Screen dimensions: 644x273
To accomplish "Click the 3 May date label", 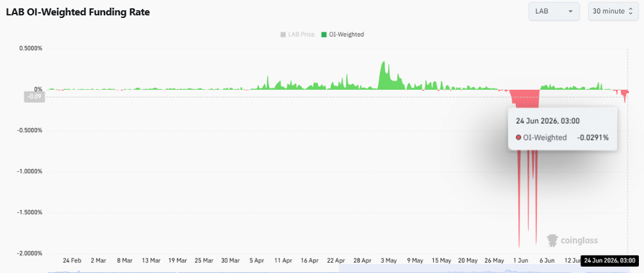I will (x=388, y=260).
